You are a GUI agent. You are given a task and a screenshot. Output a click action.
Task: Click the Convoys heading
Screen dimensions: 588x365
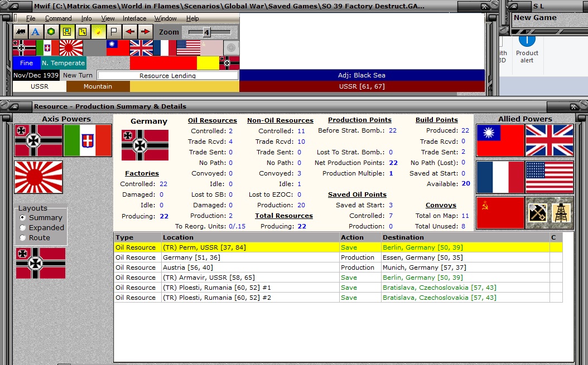pyautogui.click(x=441, y=205)
